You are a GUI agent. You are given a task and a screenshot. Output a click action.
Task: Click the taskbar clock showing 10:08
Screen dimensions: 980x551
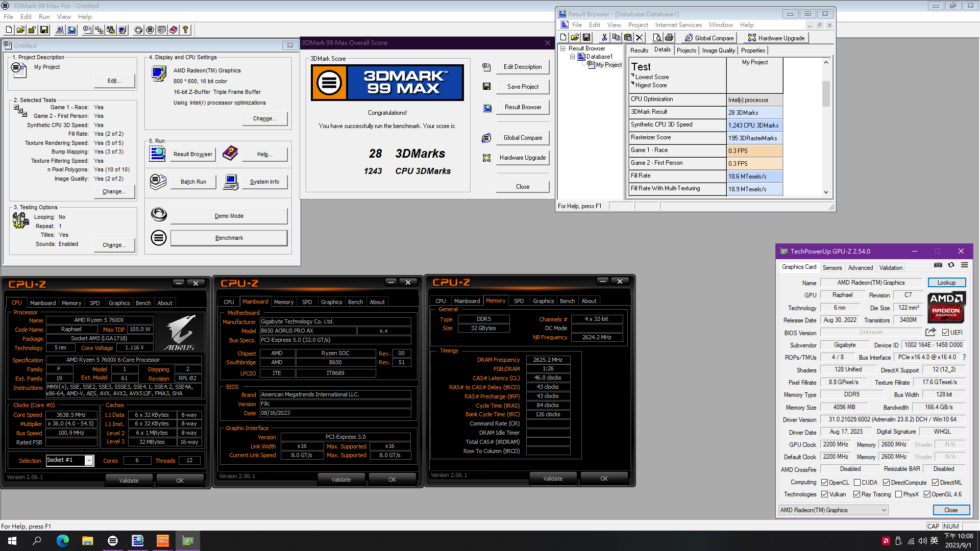pyautogui.click(x=958, y=541)
